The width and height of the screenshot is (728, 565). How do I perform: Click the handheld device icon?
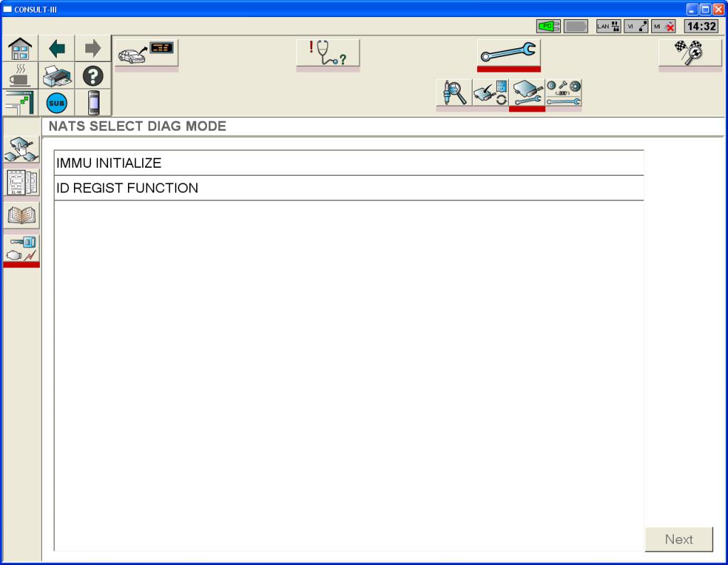point(93,103)
